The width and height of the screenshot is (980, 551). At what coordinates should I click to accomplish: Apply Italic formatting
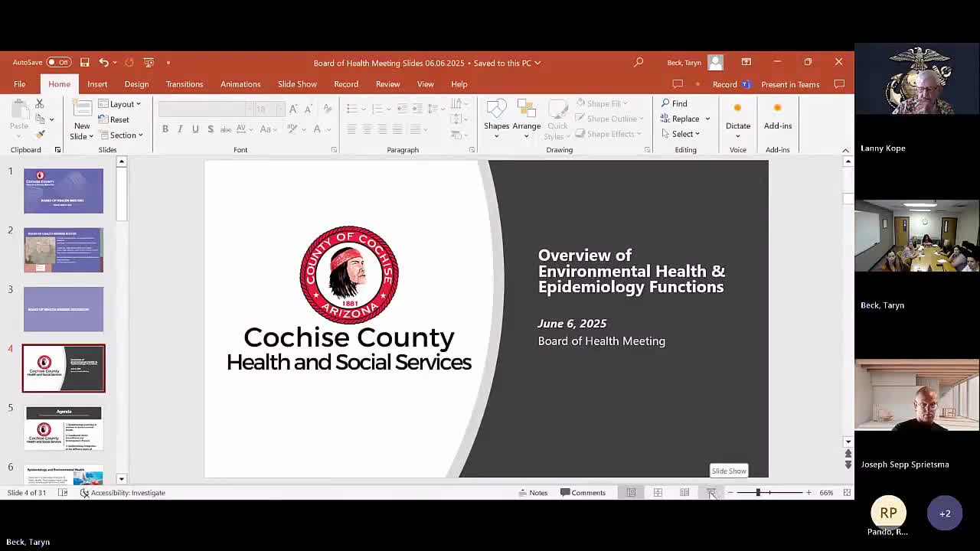[180, 129]
